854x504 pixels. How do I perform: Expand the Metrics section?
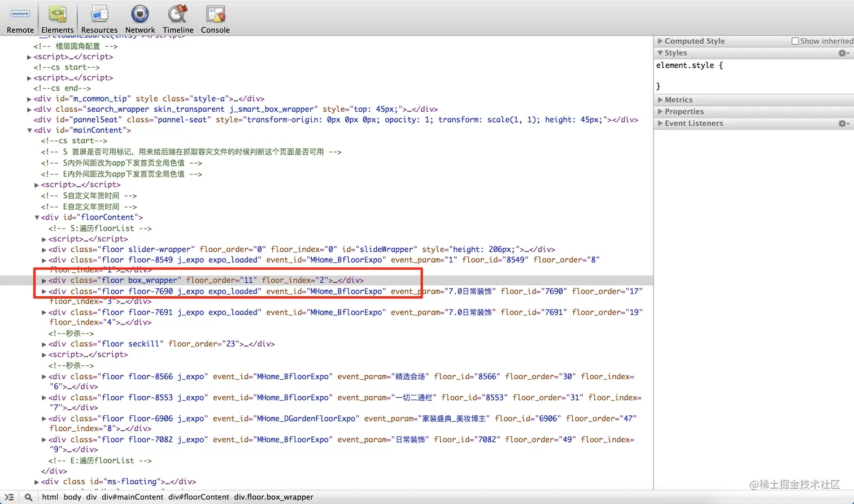(660, 100)
